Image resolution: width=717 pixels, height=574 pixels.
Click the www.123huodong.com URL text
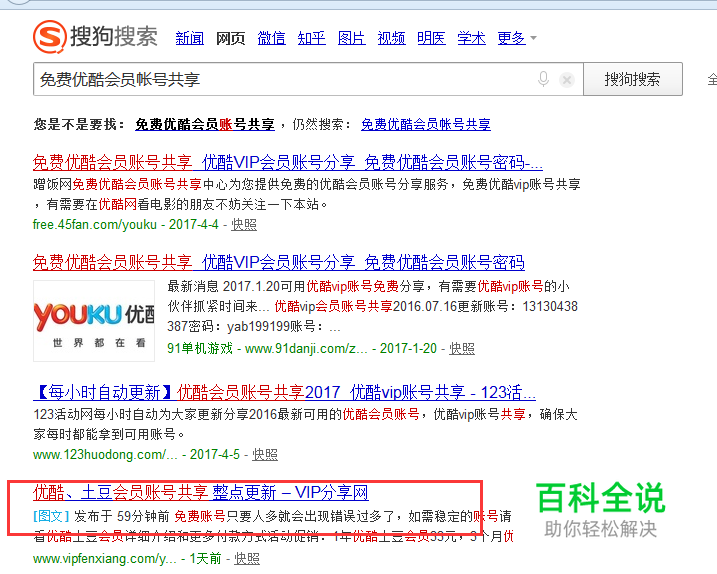(x=105, y=455)
